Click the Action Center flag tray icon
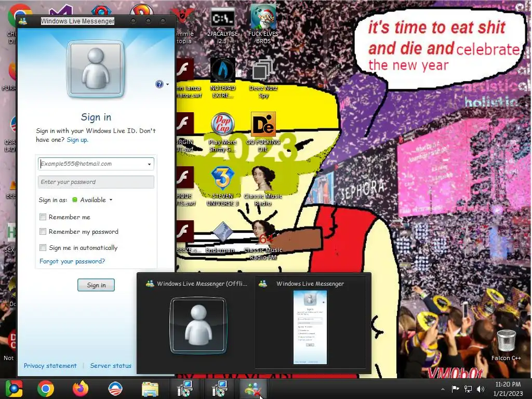 [455, 389]
